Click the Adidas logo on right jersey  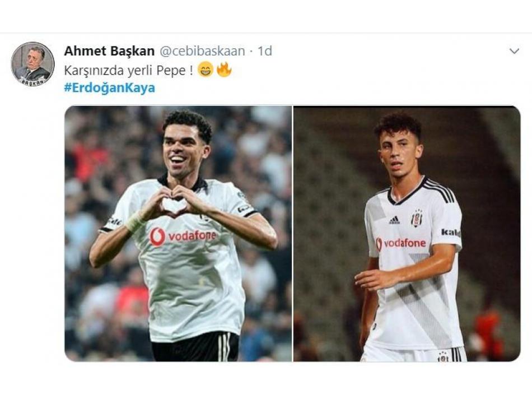coord(394,220)
